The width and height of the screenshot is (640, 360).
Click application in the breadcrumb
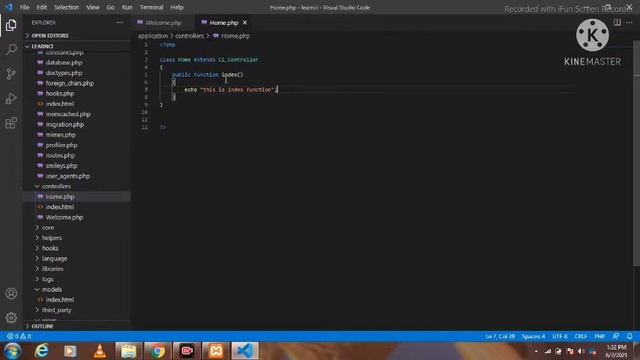click(x=153, y=36)
